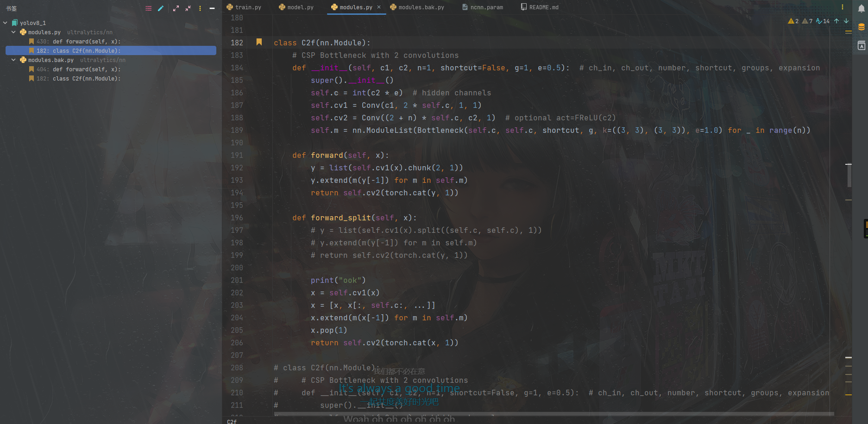Click the collapse all bookmarks icon
Viewport: 868px width, 424px height.
click(188, 8)
